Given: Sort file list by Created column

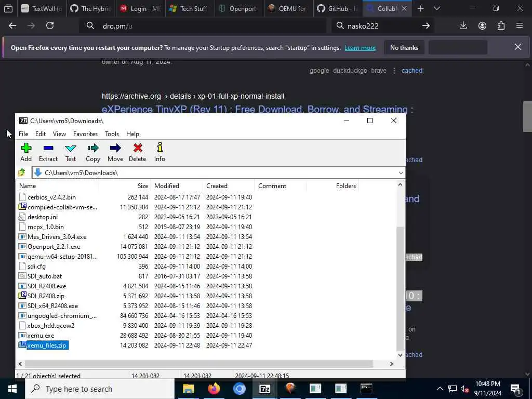Looking at the screenshot, I should coord(229,186).
